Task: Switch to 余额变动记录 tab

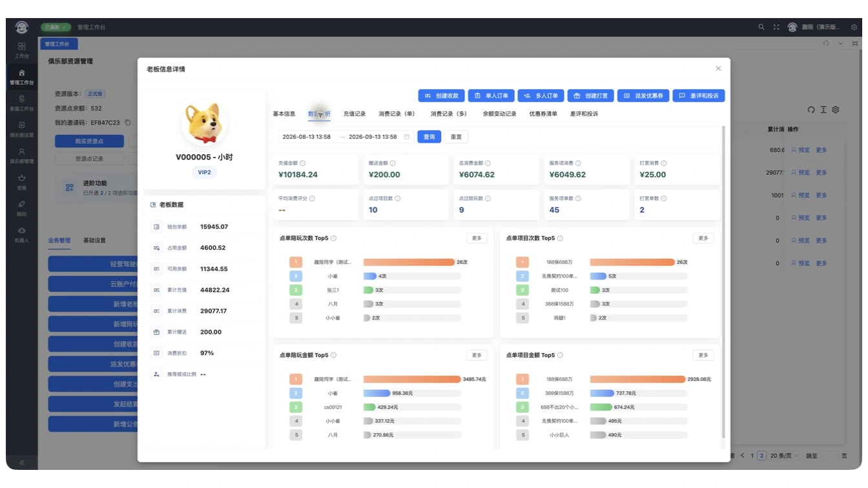Action: [x=500, y=114]
